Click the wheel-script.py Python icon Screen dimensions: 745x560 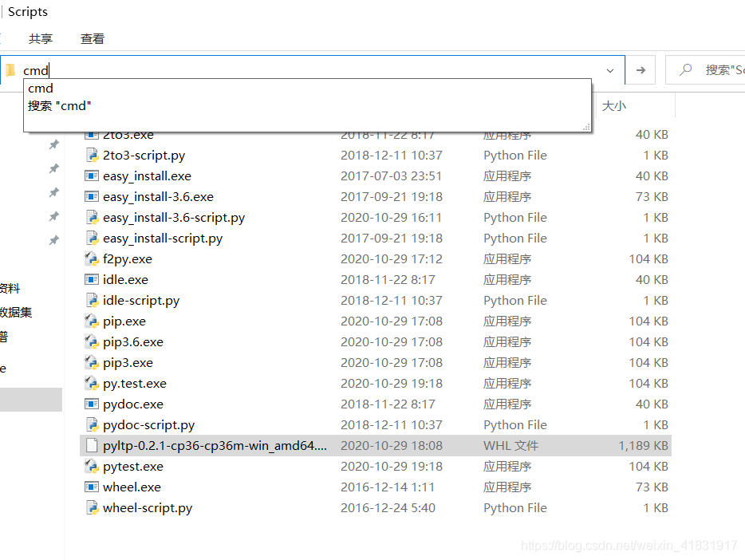click(92, 508)
